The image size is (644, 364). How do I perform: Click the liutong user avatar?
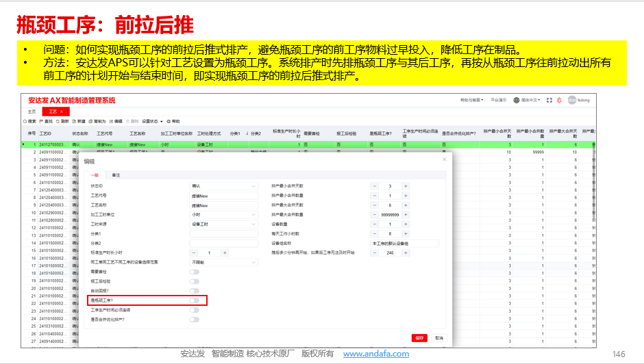571,100
